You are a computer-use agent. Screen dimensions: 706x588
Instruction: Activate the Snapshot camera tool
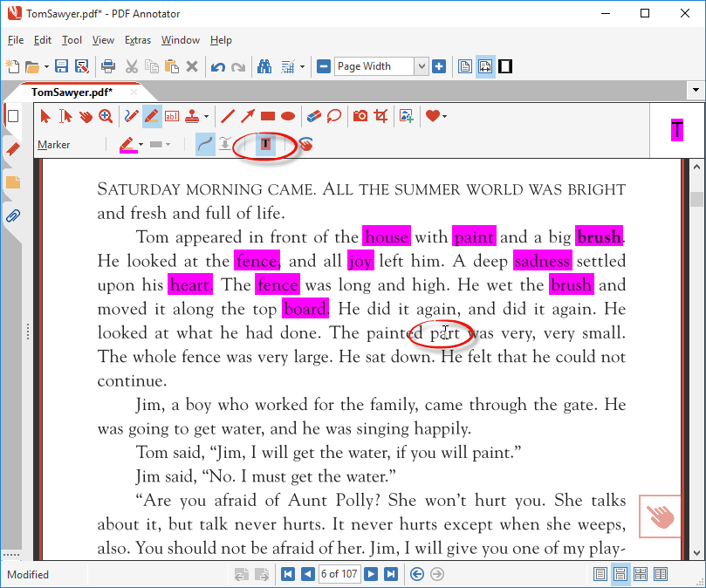(360, 115)
